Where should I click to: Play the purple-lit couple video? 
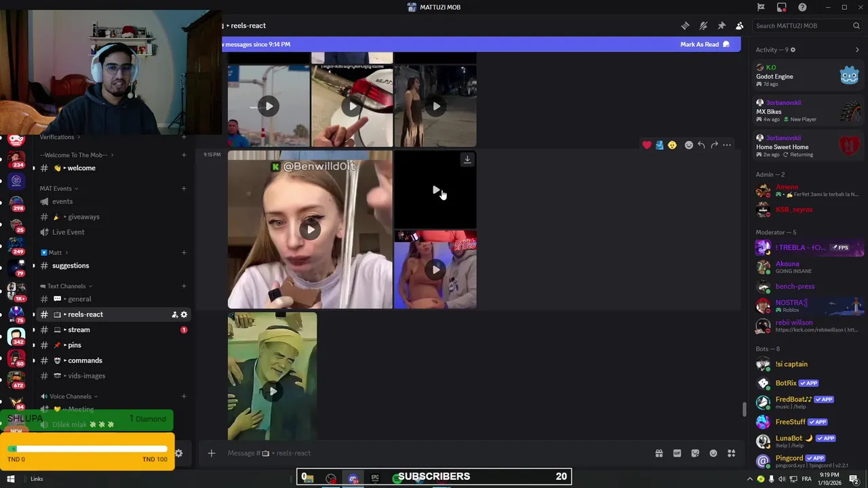pyautogui.click(x=435, y=270)
